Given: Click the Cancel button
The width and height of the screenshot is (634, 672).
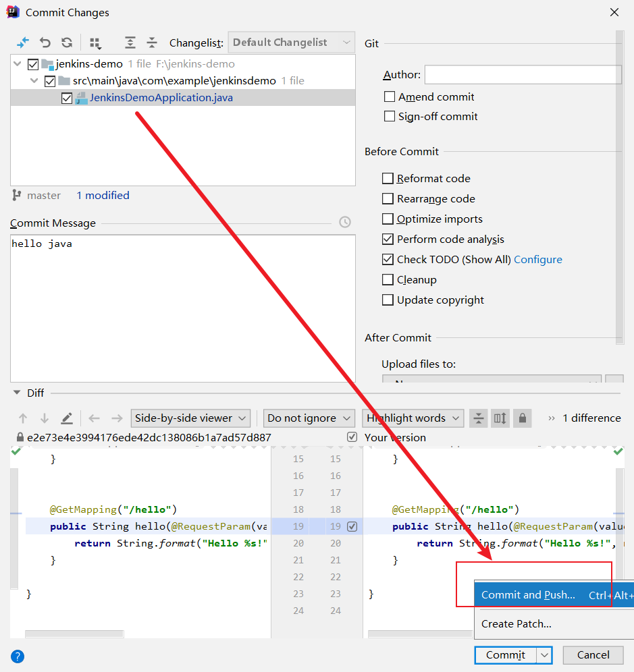Looking at the screenshot, I should [593, 655].
